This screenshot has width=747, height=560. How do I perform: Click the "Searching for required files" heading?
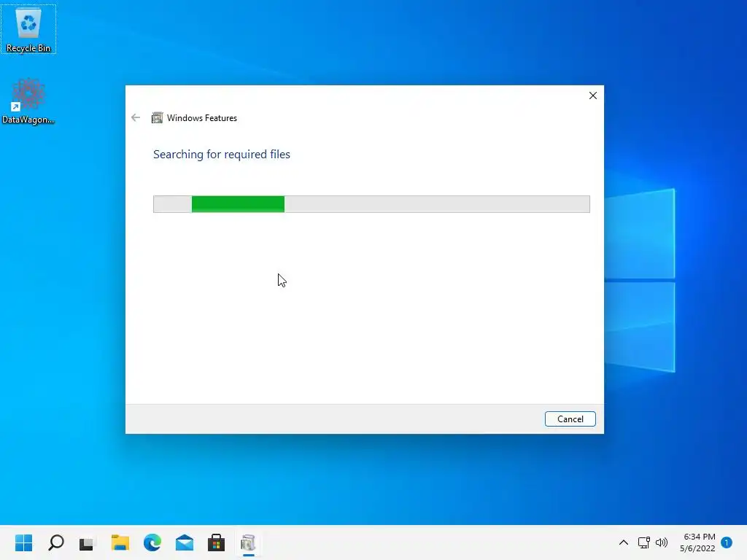click(222, 155)
